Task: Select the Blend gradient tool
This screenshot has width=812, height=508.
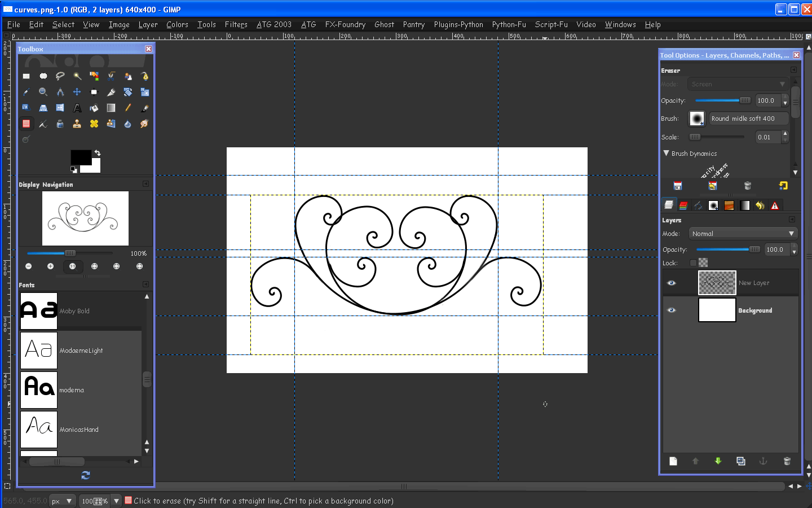Action: (111, 107)
